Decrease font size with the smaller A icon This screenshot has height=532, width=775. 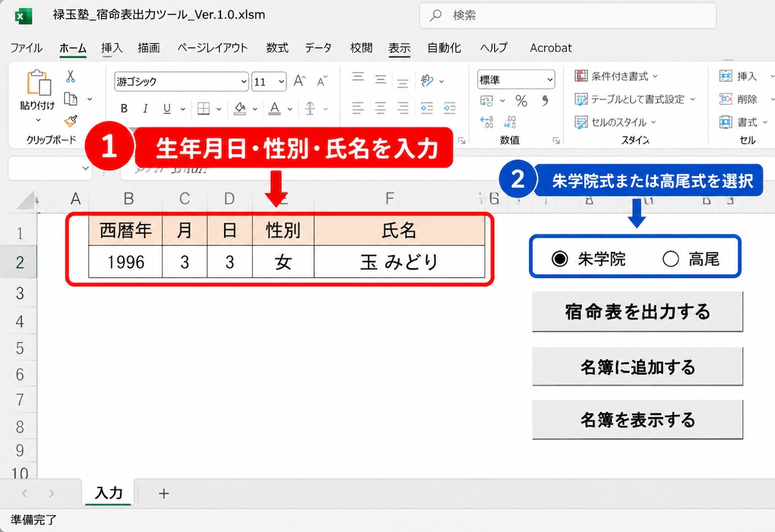(321, 81)
